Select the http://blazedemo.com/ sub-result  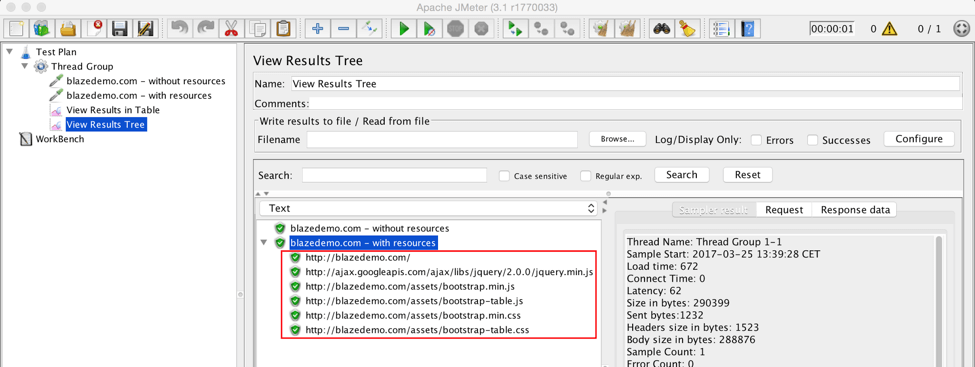358,258
